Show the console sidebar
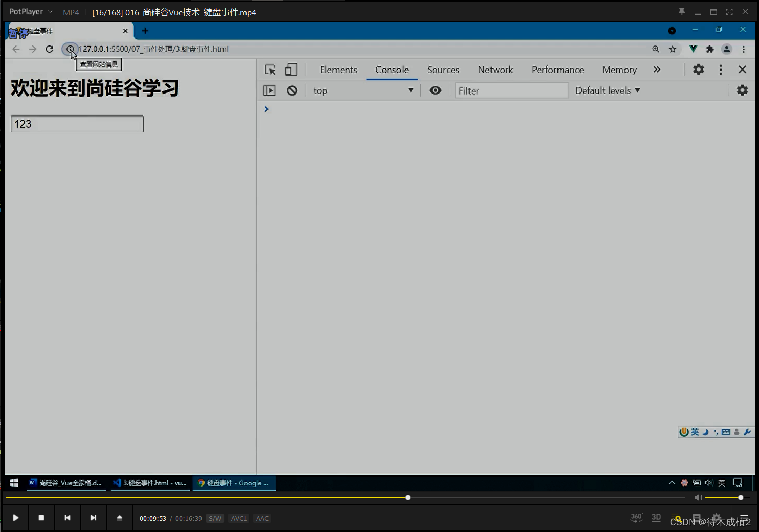Image resolution: width=759 pixels, height=532 pixels. pyautogui.click(x=270, y=90)
